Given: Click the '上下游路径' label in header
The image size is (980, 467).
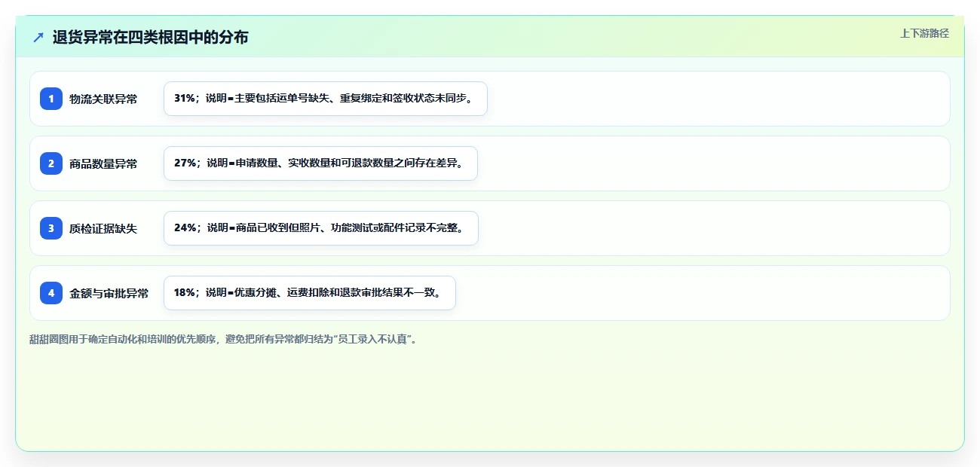Looking at the screenshot, I should [x=924, y=34].
